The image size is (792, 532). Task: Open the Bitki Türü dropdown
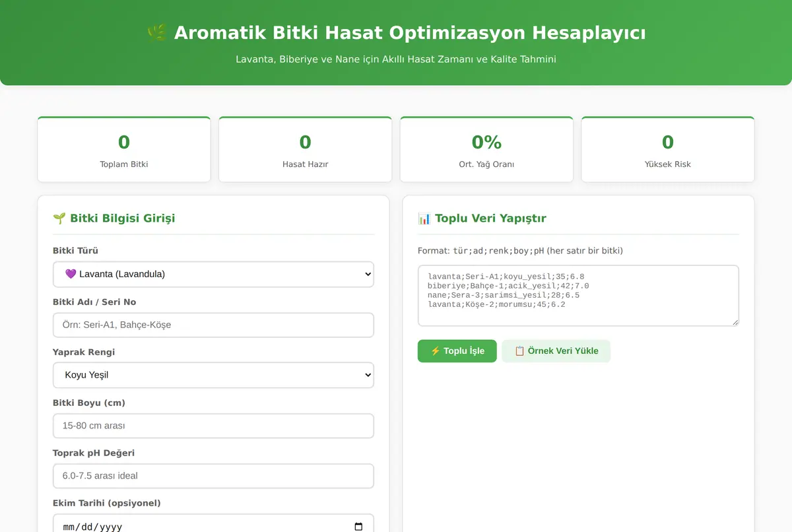(x=213, y=274)
